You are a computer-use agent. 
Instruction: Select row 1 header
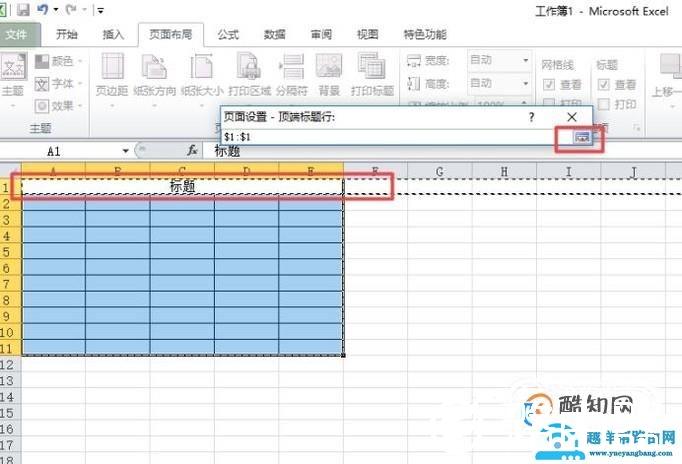pyautogui.click(x=10, y=187)
